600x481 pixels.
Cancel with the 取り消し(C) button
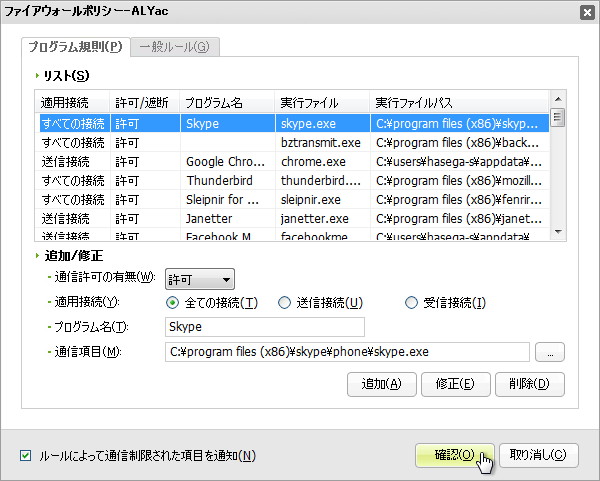coord(538,455)
